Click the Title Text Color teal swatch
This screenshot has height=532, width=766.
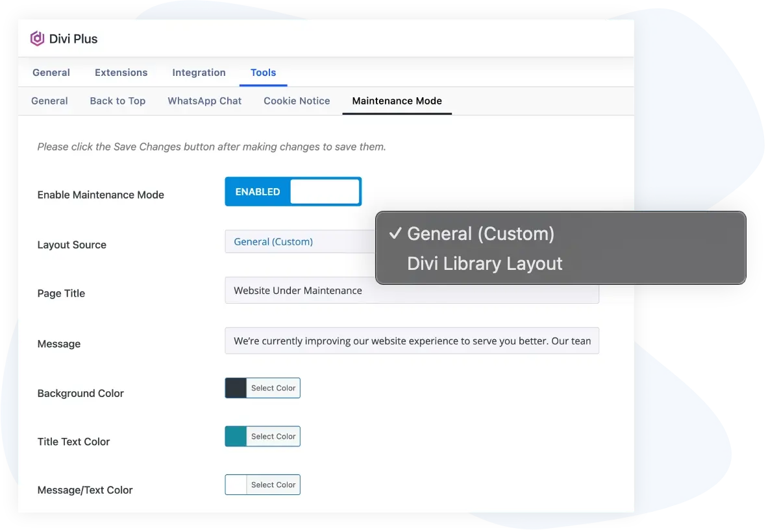(x=236, y=437)
